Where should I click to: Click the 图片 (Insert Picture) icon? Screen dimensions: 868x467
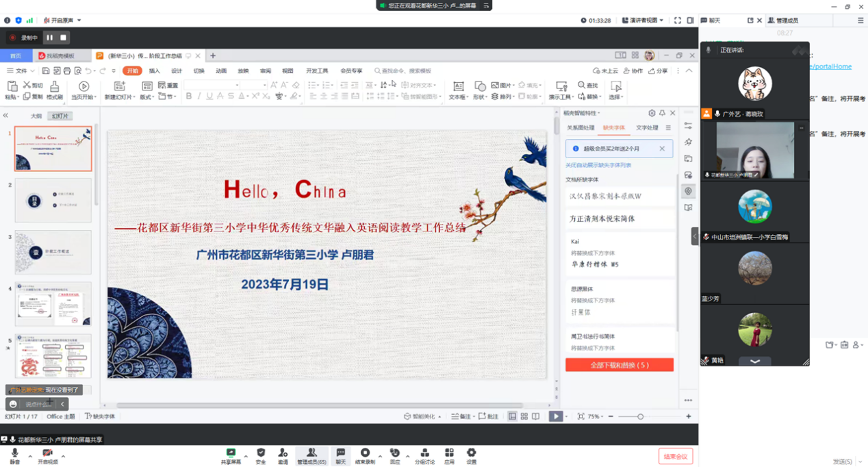coord(494,84)
